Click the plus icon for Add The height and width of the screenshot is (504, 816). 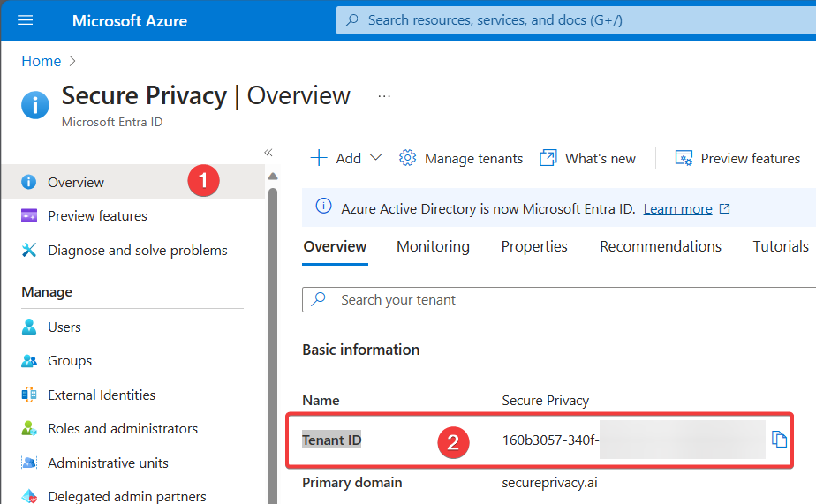point(319,158)
